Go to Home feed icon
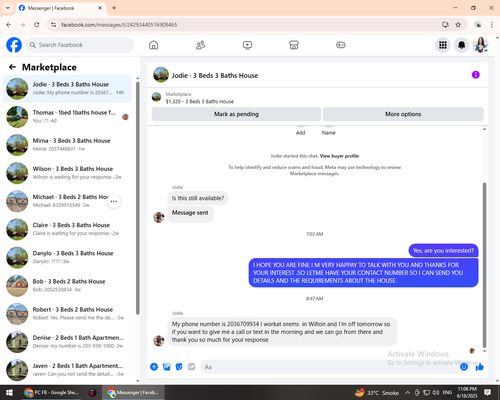Screen dimensions: 500x400 [x=153, y=45]
